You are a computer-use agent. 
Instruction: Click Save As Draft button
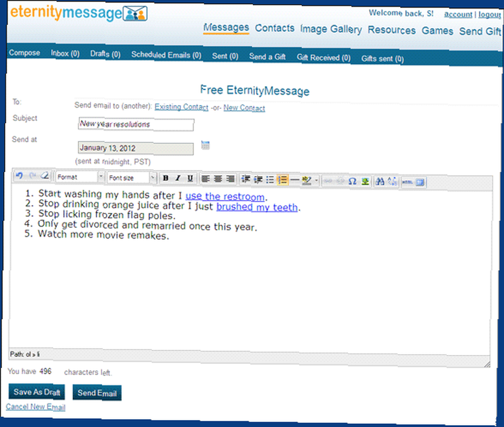pyautogui.click(x=37, y=392)
